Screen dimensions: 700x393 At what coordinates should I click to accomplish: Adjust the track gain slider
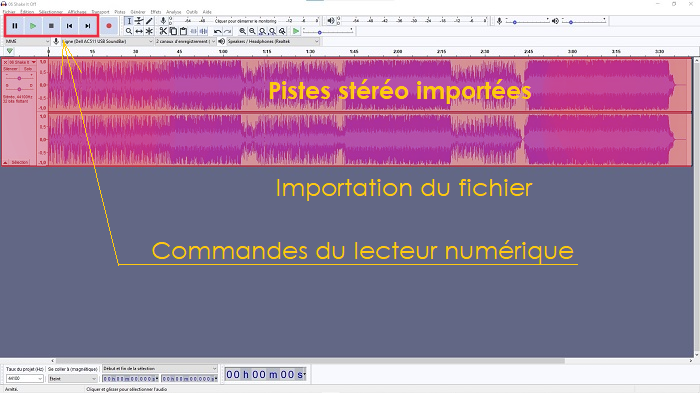[x=19, y=78]
